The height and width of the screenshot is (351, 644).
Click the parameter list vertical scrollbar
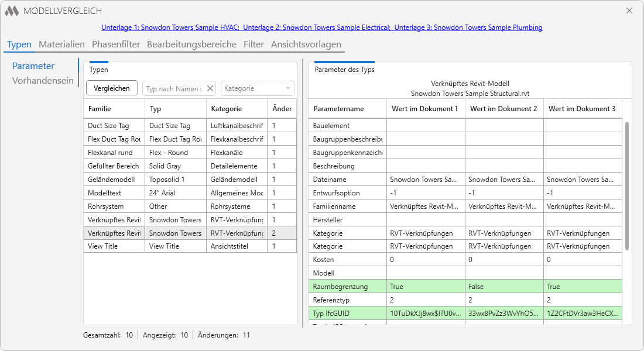627,185
